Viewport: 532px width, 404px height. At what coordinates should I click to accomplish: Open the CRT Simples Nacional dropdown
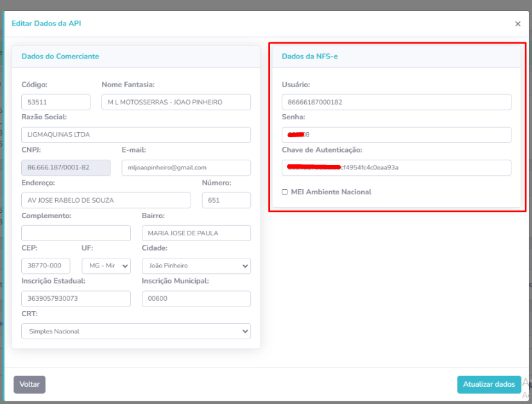135,331
